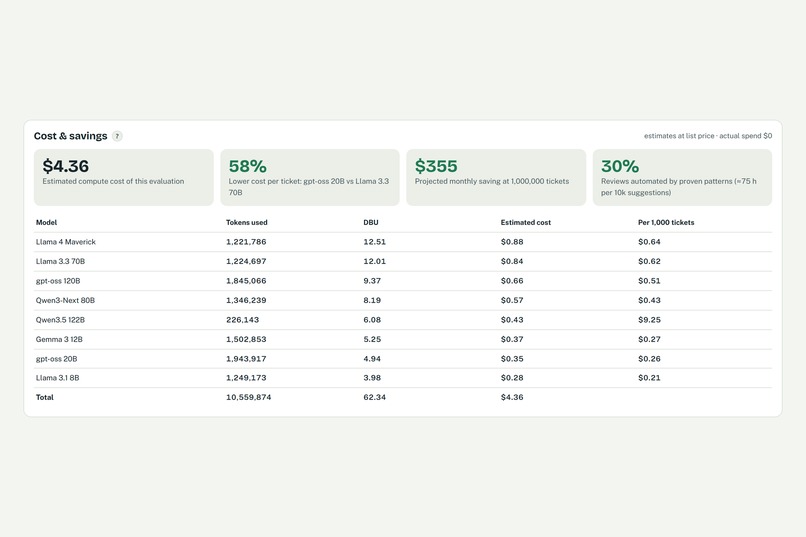Click the $0.27 per 1,000 tickets value
The width and height of the screenshot is (806, 537).
pos(649,339)
